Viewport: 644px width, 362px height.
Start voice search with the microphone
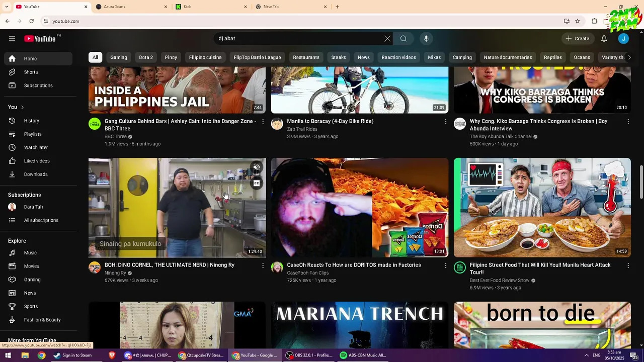coord(426,39)
